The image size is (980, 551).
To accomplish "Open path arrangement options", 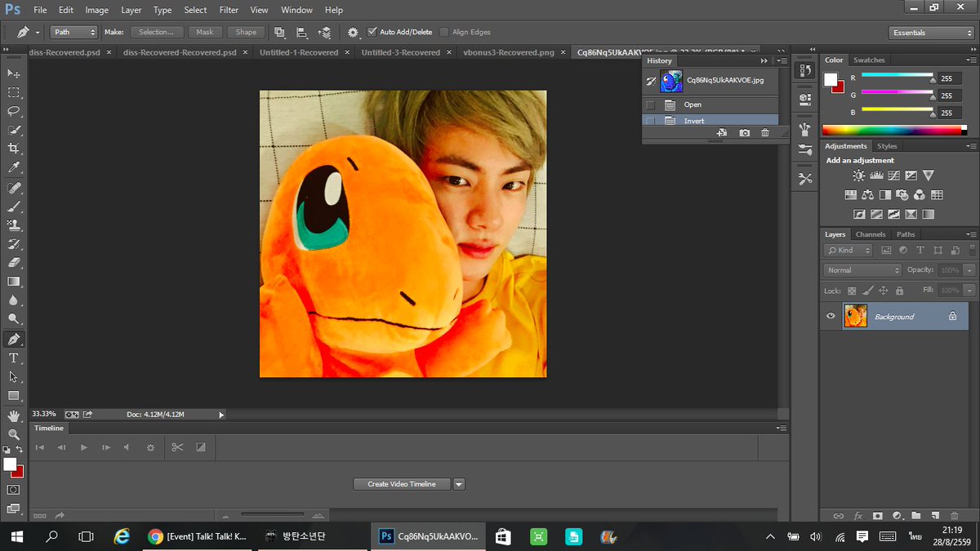I will 325,33.
